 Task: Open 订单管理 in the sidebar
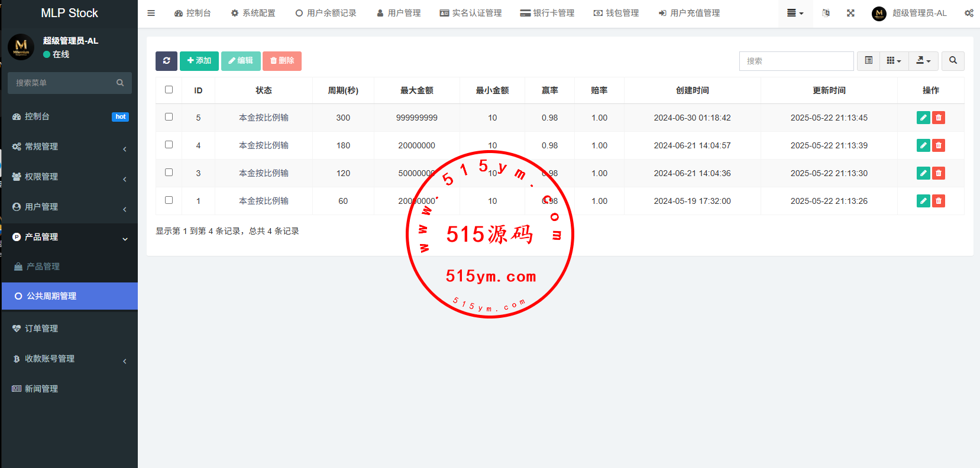41,329
